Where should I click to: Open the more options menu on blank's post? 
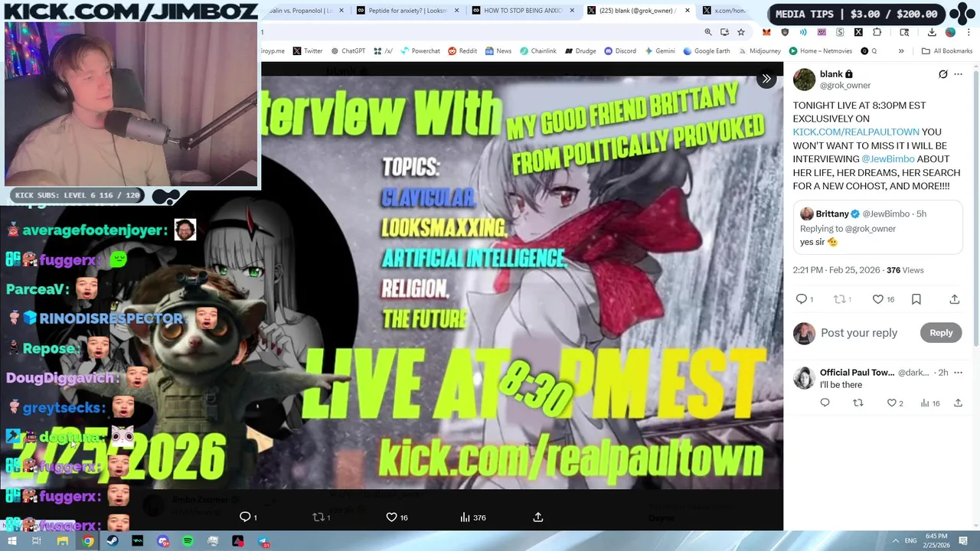[958, 74]
